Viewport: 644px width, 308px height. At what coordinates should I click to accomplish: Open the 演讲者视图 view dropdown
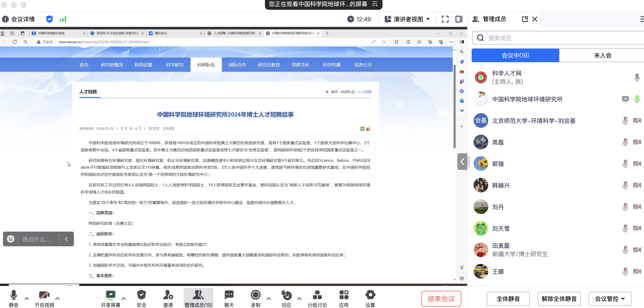[407, 19]
